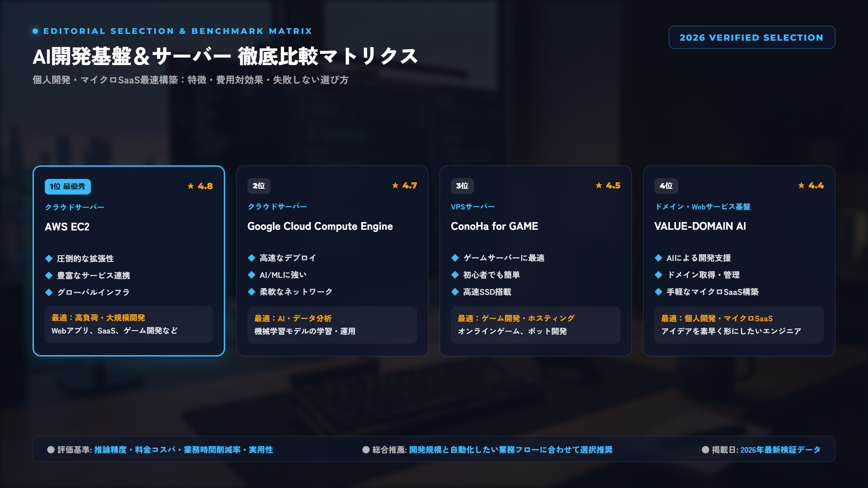
Task: Click the 最適：AI・データ分析 heading
Action: 293,319
